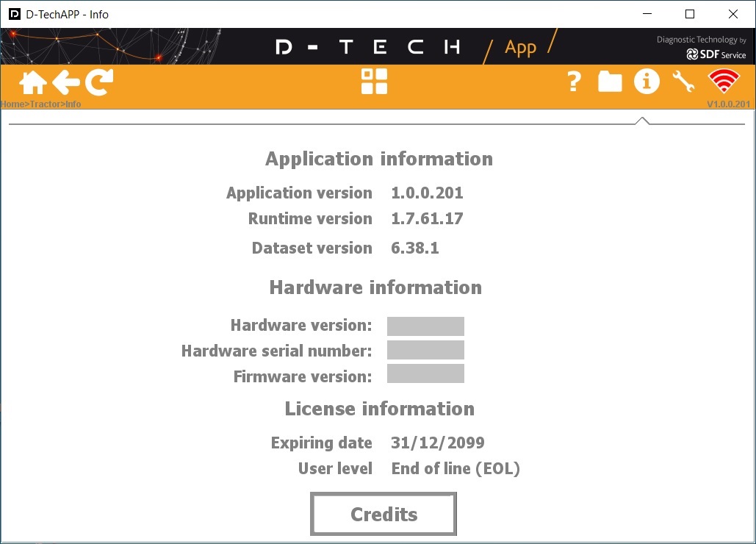This screenshot has width=756, height=544.
Task: Click dataset version value 6.38.1
Action: click(x=414, y=248)
